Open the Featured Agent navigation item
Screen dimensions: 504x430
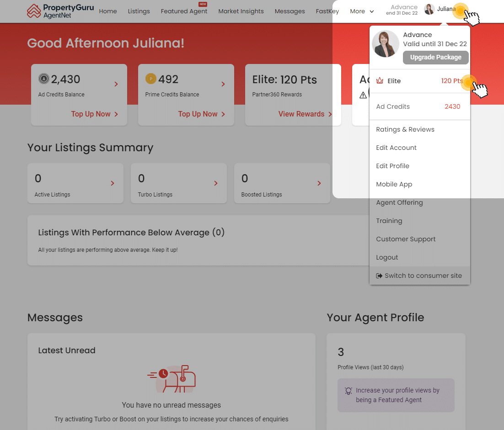pyautogui.click(x=184, y=11)
